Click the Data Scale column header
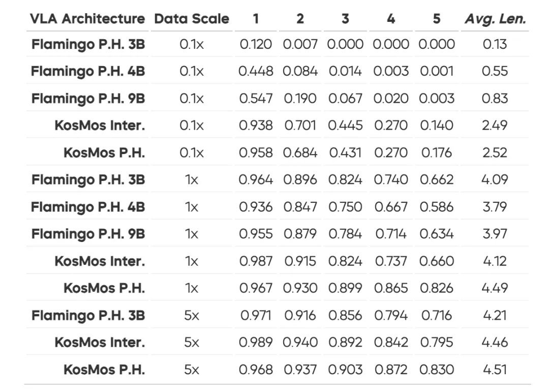The height and width of the screenshot is (392, 549). pyautogui.click(x=192, y=19)
